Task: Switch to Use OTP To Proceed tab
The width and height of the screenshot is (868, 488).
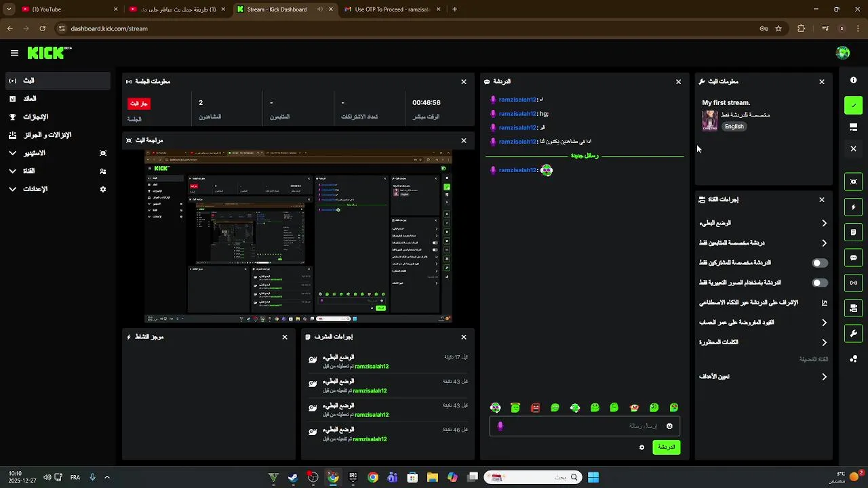Action: click(x=393, y=9)
